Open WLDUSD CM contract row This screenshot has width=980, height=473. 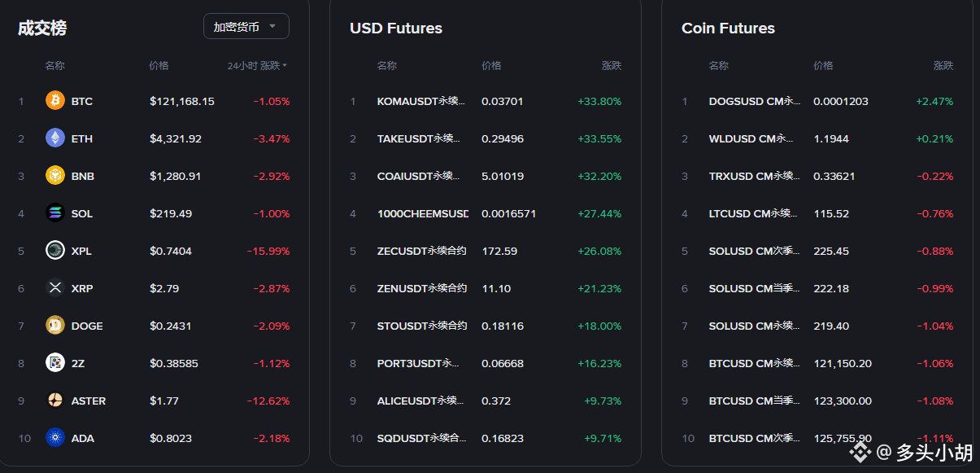pos(754,139)
